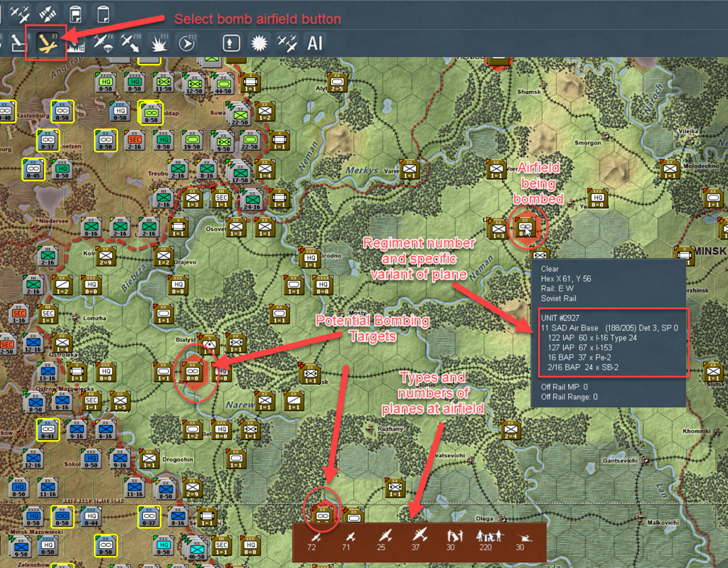Click the bomber icon labeled 37
The image size is (728, 568).
pos(419,535)
